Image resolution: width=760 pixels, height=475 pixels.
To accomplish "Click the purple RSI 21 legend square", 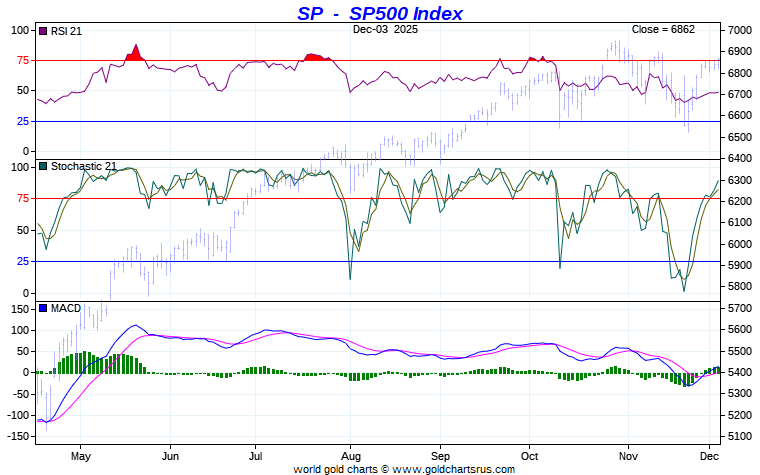I will coord(43,31).
